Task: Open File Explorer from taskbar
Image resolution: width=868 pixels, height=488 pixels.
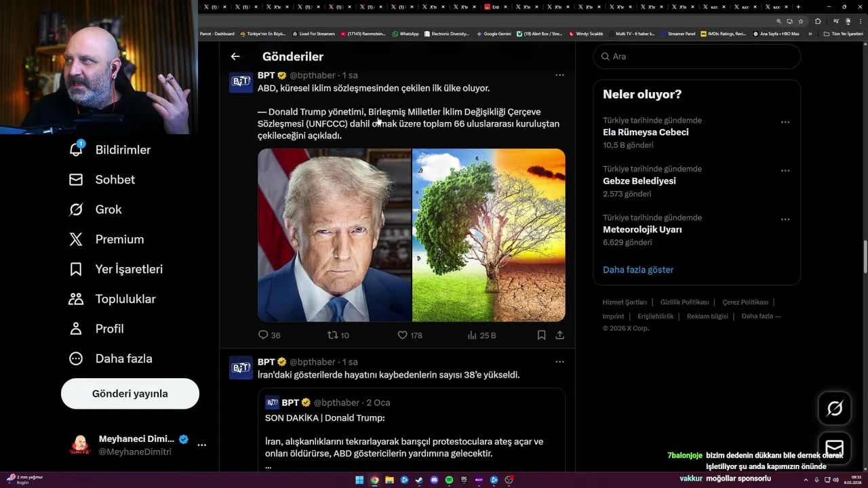Action: click(x=389, y=480)
